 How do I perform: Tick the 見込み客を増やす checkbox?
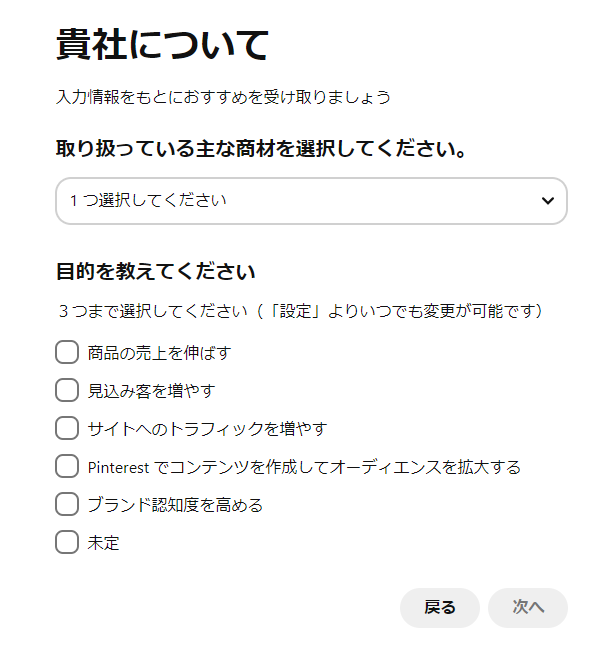tap(67, 390)
